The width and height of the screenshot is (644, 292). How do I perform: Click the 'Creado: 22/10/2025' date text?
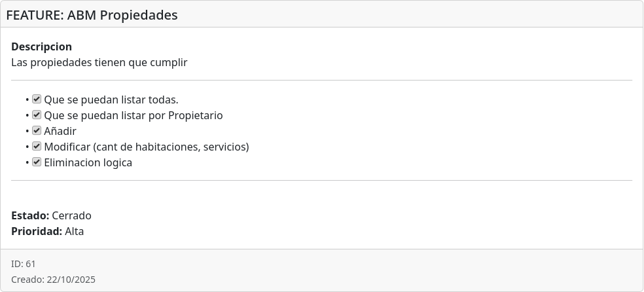(x=53, y=280)
